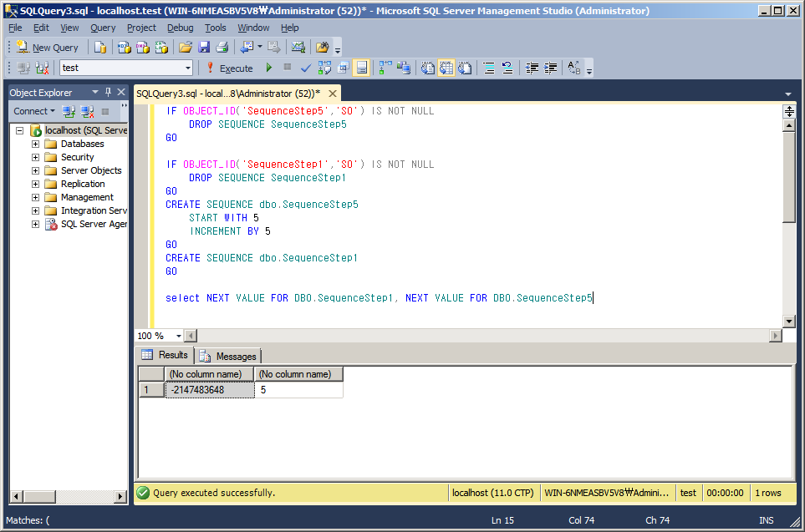Save the query with floppy icon
Image resolution: width=805 pixels, height=532 pixels.
[x=204, y=48]
